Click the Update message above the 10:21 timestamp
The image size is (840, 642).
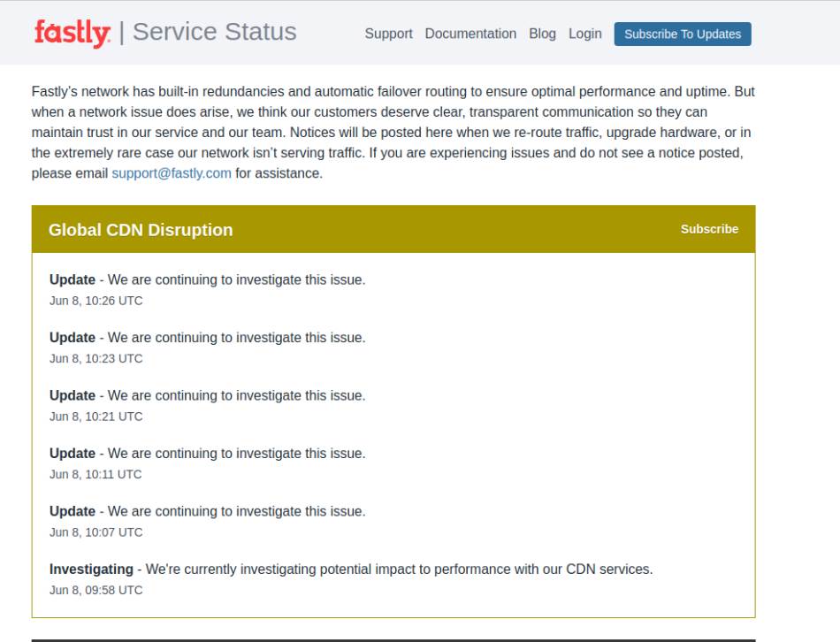click(207, 395)
